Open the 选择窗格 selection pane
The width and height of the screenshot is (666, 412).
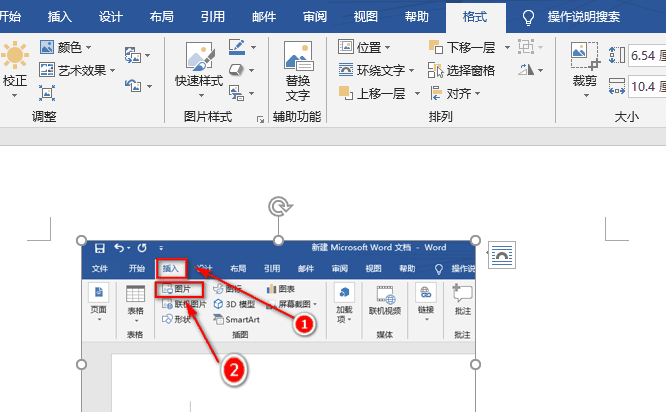[x=461, y=70]
